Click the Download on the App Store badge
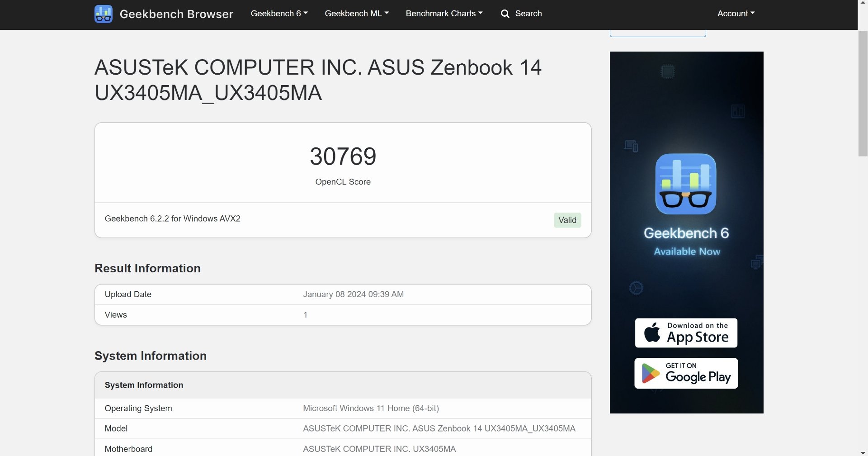The width and height of the screenshot is (868, 456). click(686, 333)
